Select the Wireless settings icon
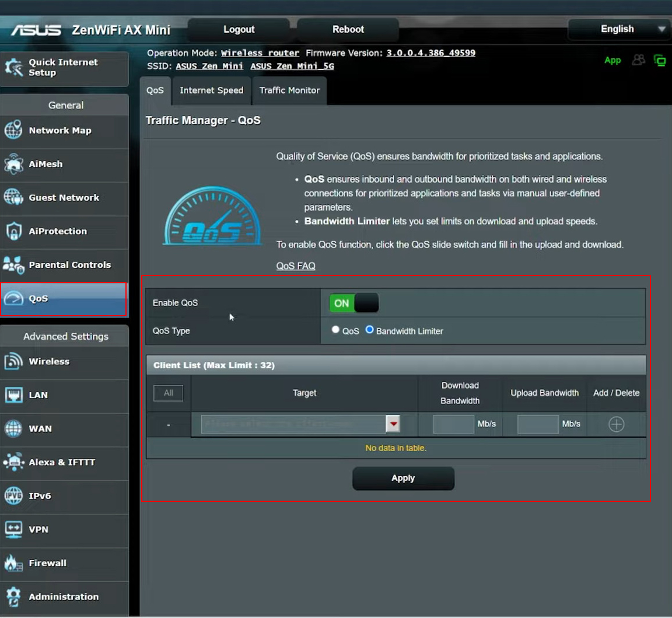The height and width of the screenshot is (618, 672). pyautogui.click(x=14, y=361)
